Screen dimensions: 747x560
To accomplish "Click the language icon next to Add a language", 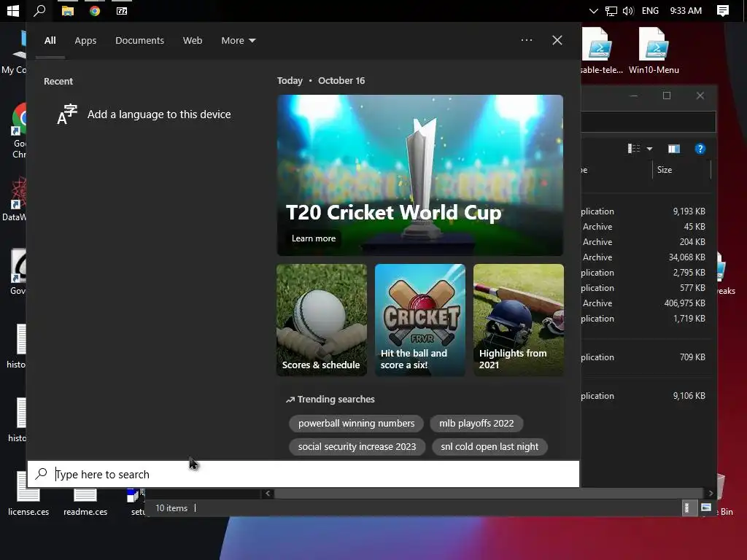I will (x=66, y=114).
